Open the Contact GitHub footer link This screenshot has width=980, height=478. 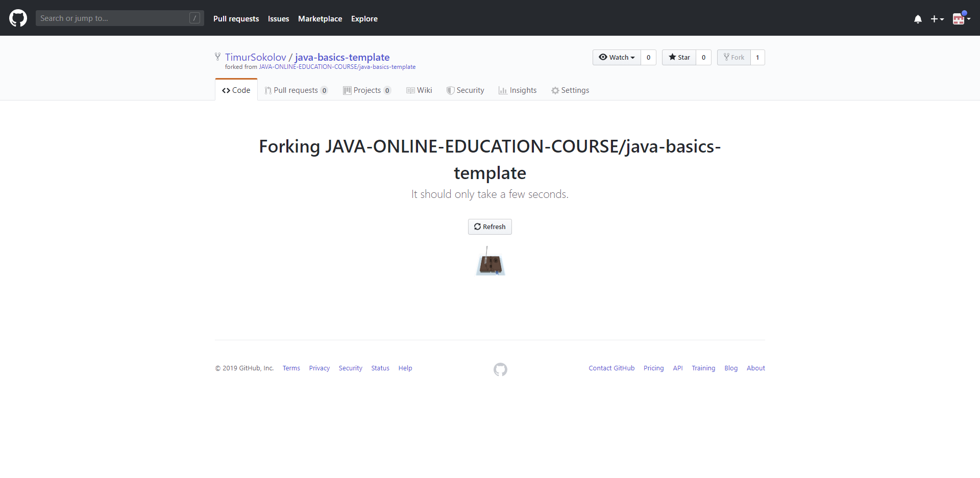click(611, 368)
